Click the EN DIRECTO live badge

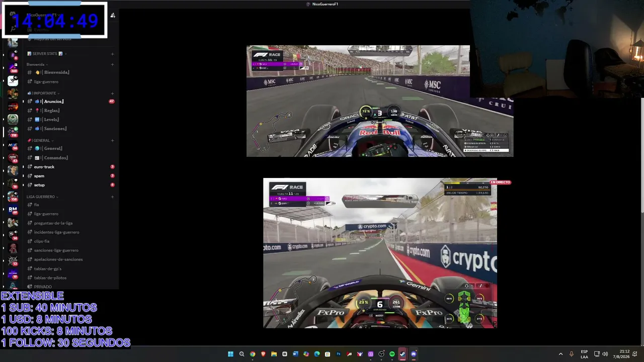[500, 183]
